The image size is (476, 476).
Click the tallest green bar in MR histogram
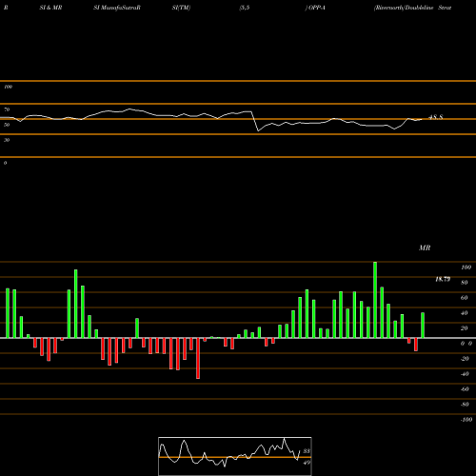coord(375,300)
